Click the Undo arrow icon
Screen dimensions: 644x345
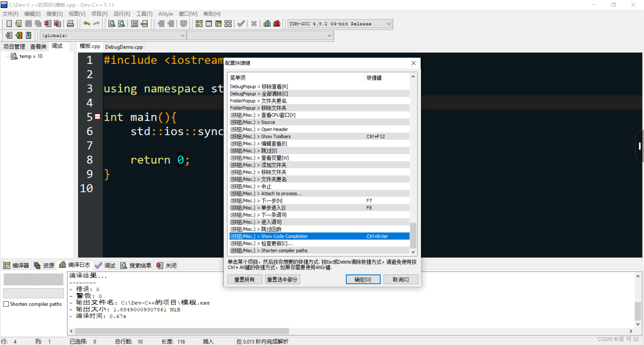pyautogui.click(x=86, y=23)
